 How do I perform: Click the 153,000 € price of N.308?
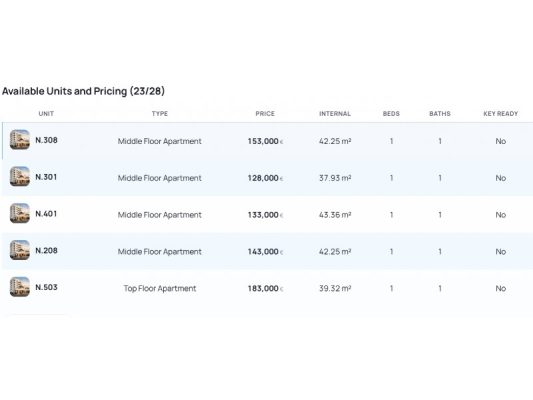tap(265, 141)
